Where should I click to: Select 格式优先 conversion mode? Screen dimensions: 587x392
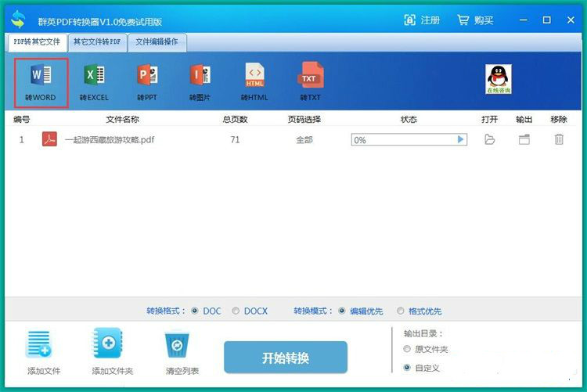tap(401, 311)
